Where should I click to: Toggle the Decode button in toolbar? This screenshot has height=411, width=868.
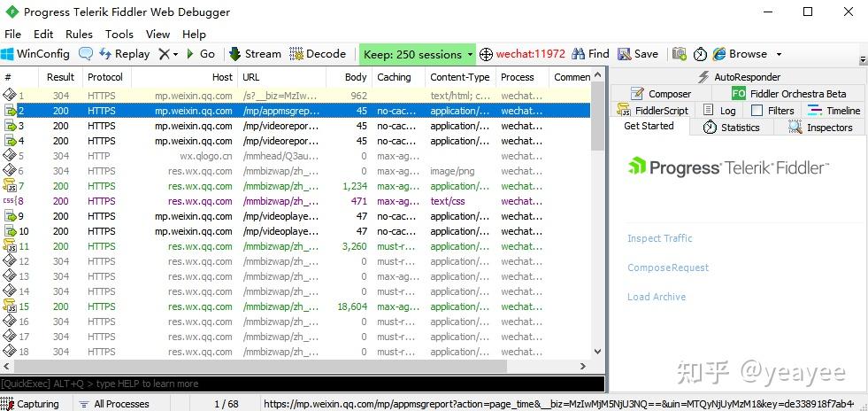point(318,54)
